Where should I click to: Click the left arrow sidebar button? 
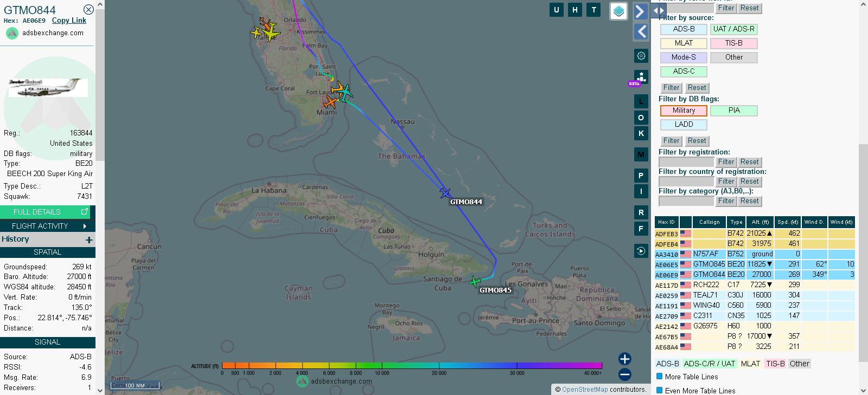coord(641,32)
